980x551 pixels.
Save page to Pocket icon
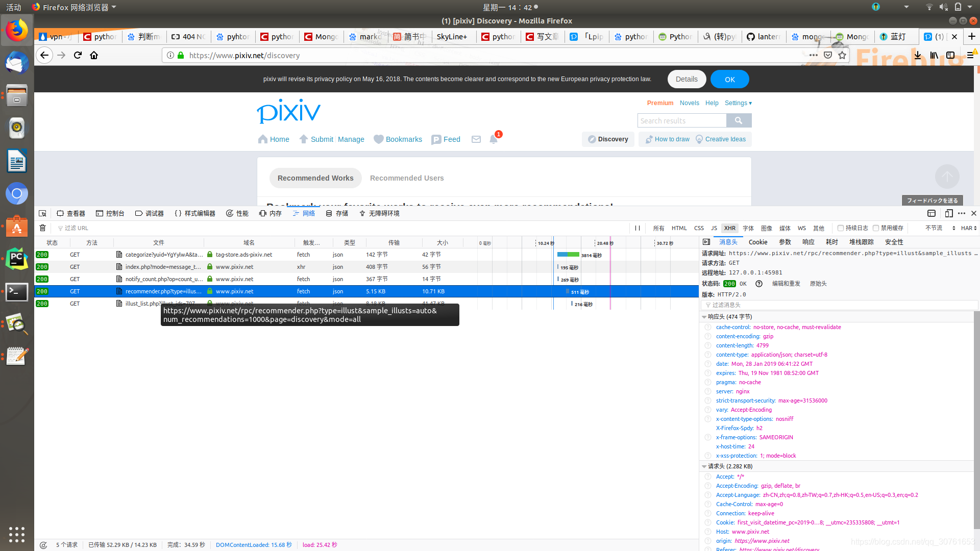(x=828, y=55)
